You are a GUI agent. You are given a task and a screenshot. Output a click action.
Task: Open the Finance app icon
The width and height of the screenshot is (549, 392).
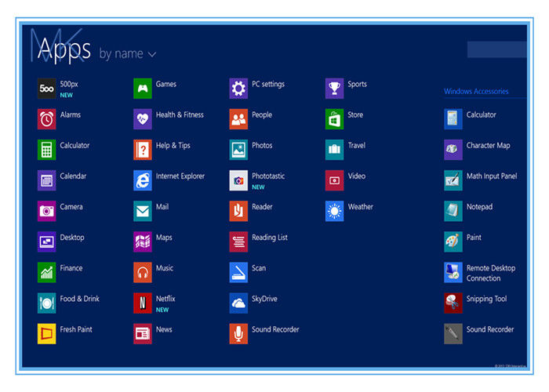(x=46, y=272)
